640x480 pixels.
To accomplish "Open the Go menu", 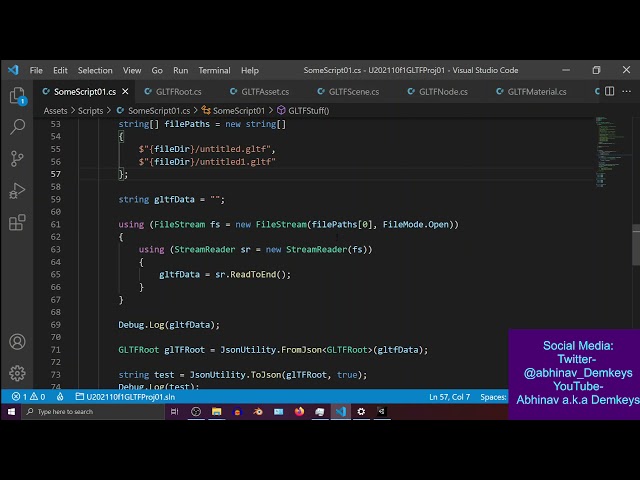I will point(157,70).
